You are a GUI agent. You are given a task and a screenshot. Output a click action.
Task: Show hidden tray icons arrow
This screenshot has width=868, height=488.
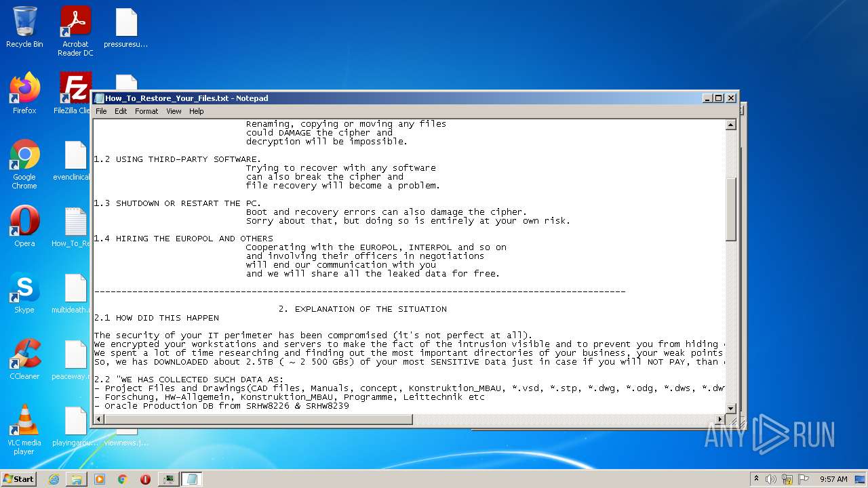tap(756, 479)
